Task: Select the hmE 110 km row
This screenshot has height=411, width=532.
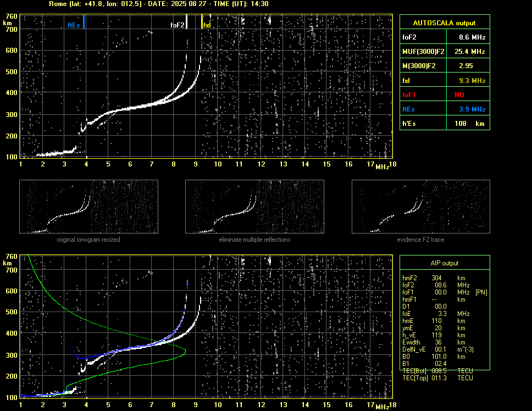Action: tap(434, 321)
